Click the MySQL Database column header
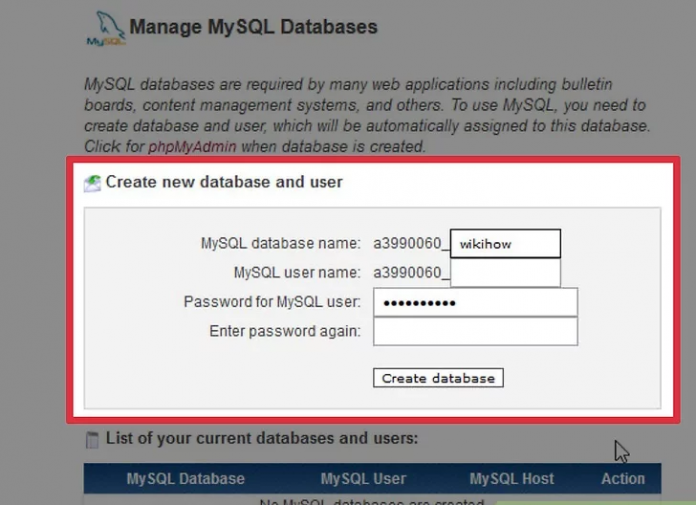 (185, 479)
